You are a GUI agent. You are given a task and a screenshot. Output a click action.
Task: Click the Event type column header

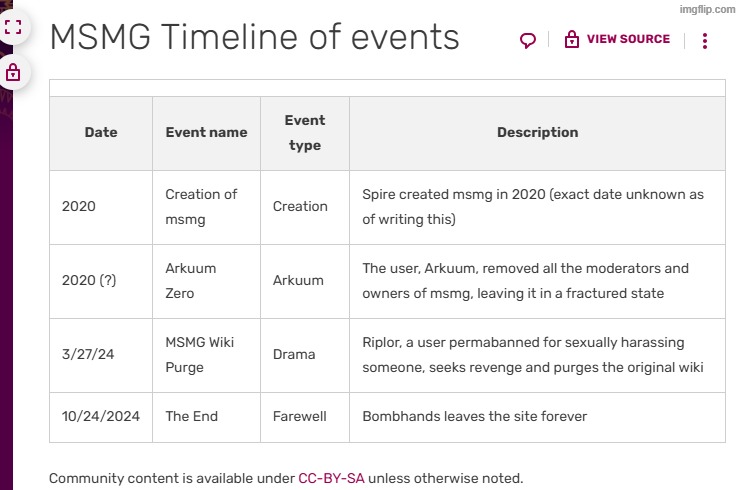pyautogui.click(x=304, y=132)
